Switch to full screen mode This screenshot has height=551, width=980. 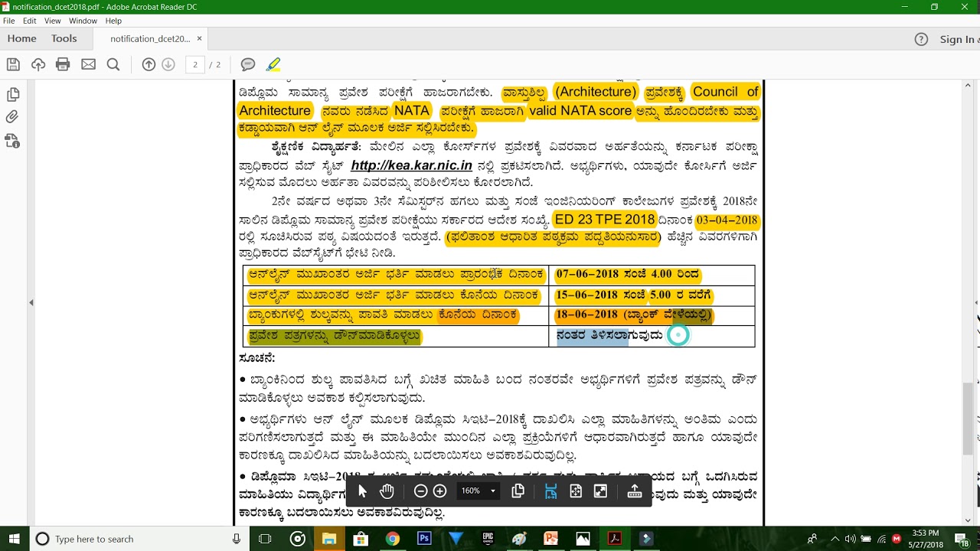point(601,491)
